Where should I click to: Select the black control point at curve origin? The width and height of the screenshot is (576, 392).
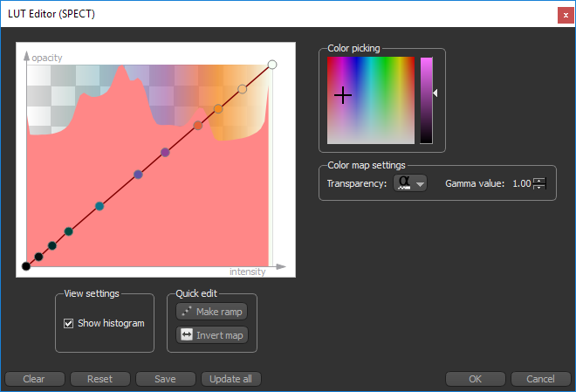25,267
